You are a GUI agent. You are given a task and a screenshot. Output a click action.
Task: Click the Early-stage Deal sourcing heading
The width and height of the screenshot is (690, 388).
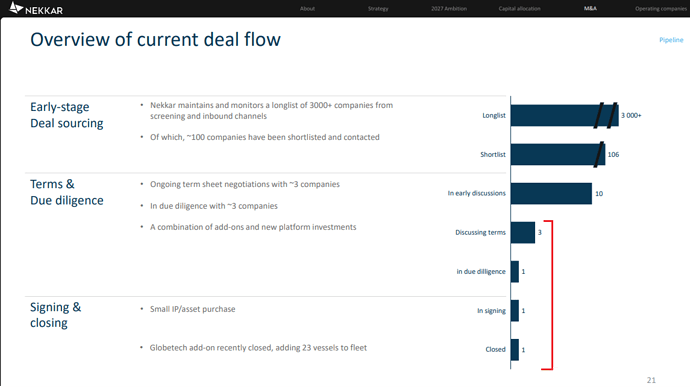pos(67,115)
